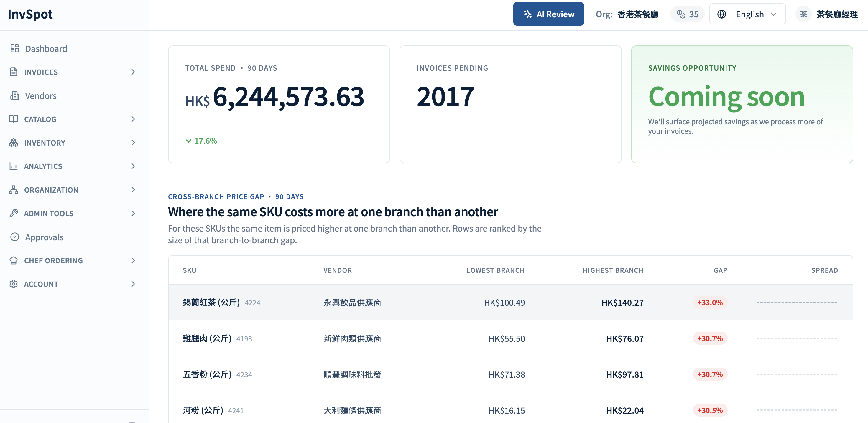This screenshot has height=423, width=868.
Task: Click the Catalog book icon
Action: pos(14,119)
